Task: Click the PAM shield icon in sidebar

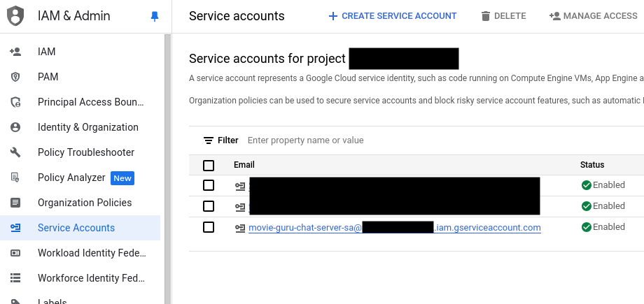Action: point(15,77)
